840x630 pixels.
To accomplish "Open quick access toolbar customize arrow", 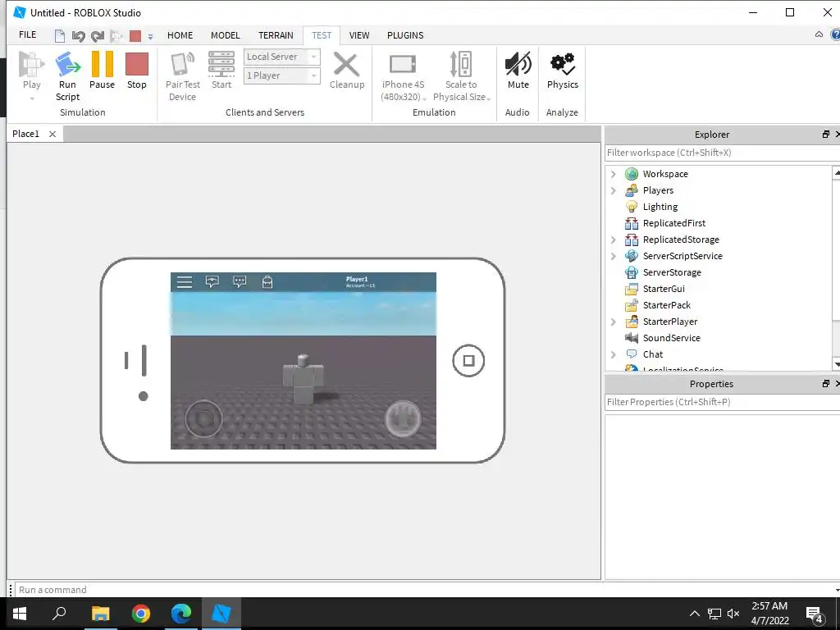I will [151, 37].
